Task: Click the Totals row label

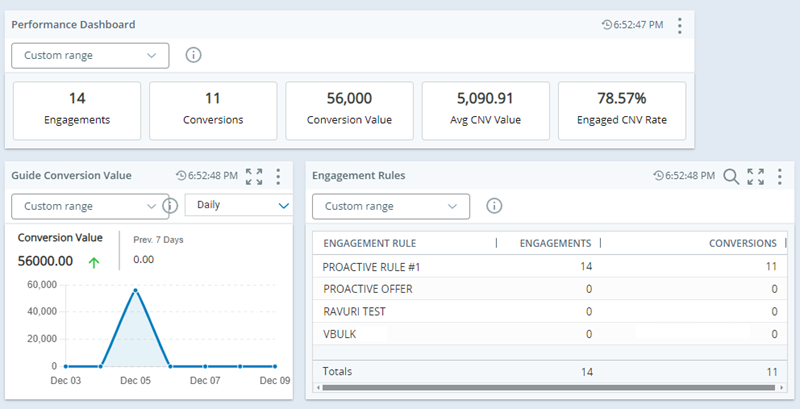Action: (x=337, y=371)
